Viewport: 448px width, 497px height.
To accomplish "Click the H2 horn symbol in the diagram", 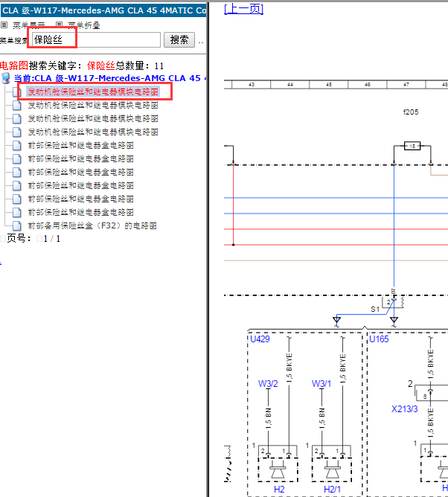I will tap(278, 469).
